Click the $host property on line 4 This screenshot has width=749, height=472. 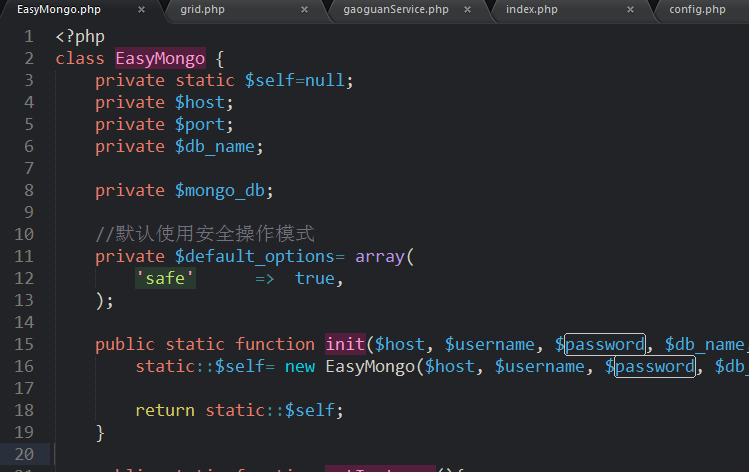(199, 103)
